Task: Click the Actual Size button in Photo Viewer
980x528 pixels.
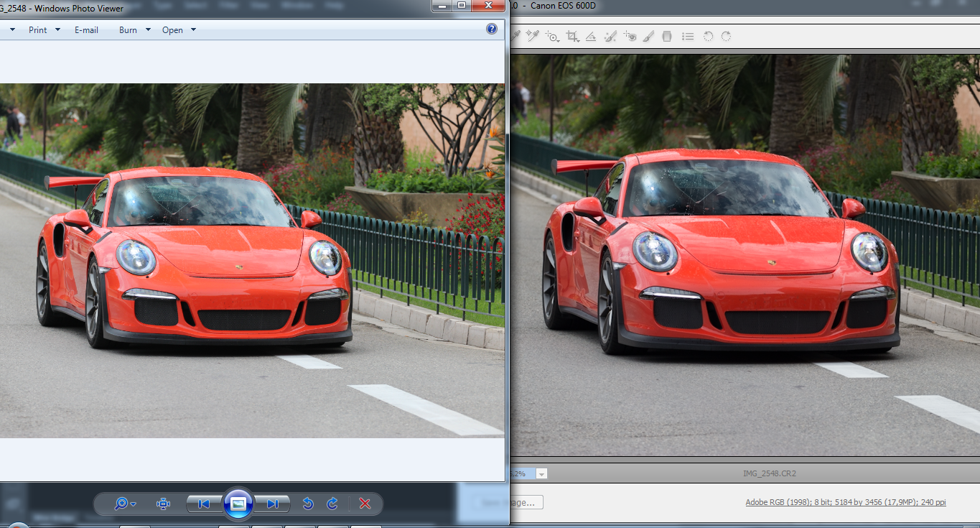Action: tap(163, 504)
